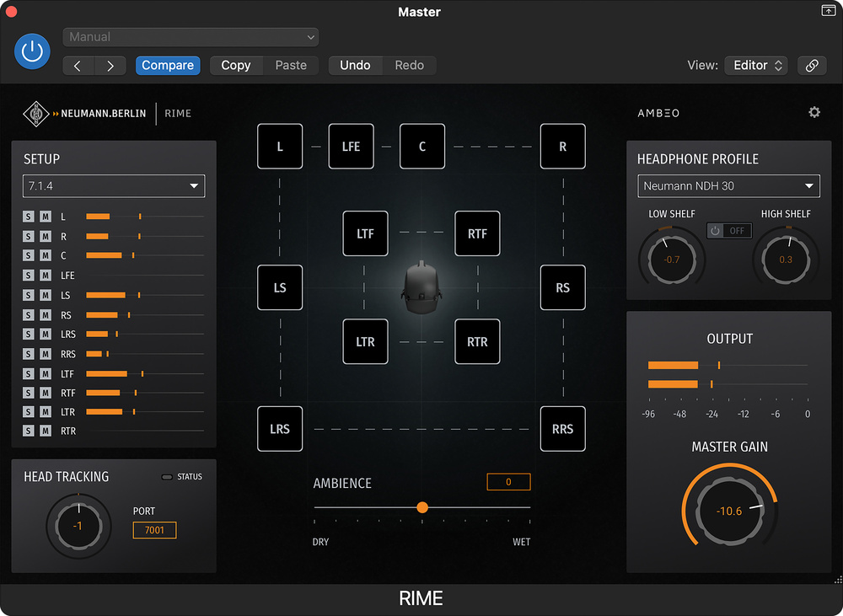Solo the LS channel
This screenshot has height=616, width=843.
[29, 295]
